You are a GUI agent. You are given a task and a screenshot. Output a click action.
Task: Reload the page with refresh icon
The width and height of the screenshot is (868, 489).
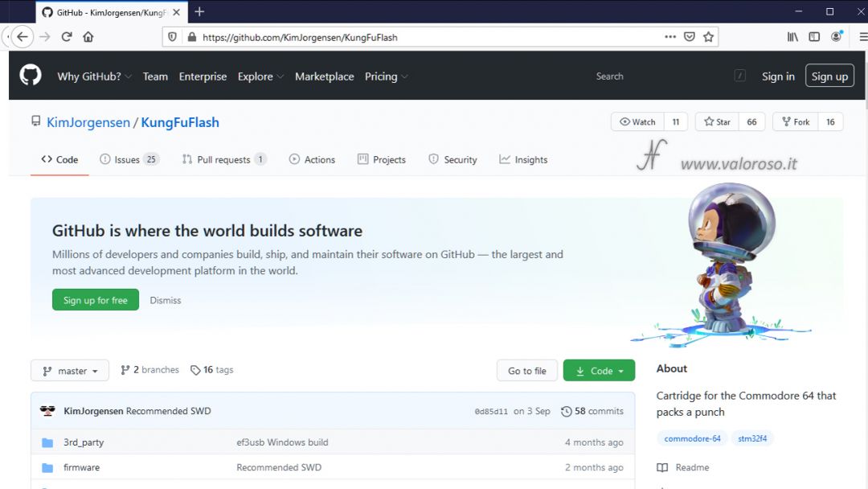pyautogui.click(x=67, y=37)
